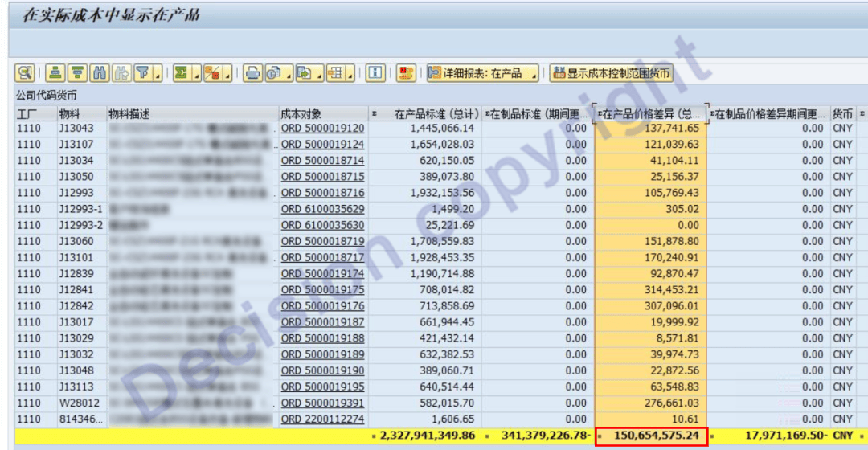Sort the list in descending order

pyautogui.click(x=77, y=73)
